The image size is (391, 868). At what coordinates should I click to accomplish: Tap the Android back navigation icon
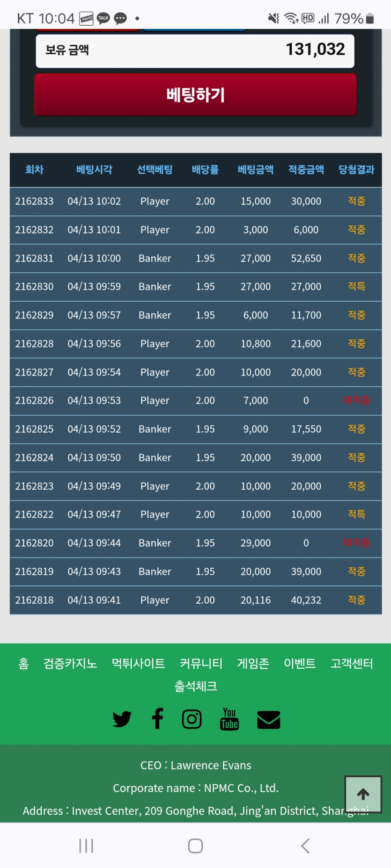[x=305, y=846]
